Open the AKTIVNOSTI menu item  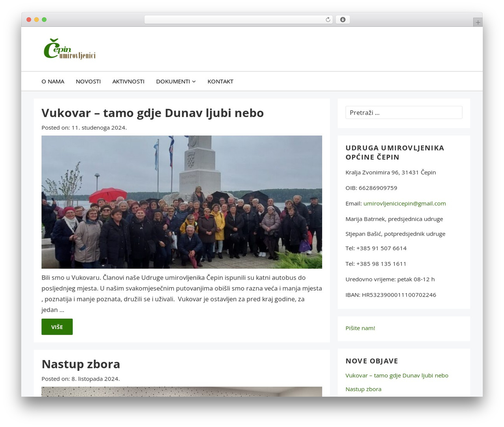pyautogui.click(x=128, y=82)
